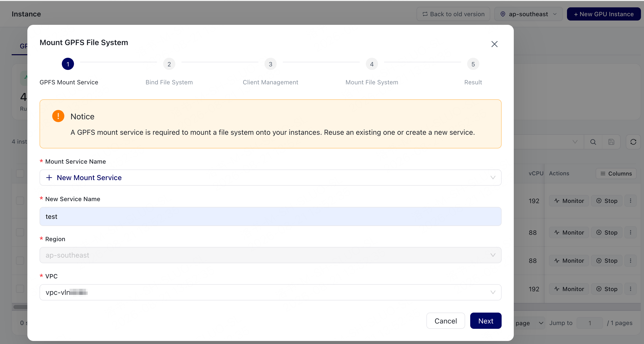Screen dimensions: 644x344
Task: Open more actions in first 192 vCPU row
Action: (x=631, y=201)
